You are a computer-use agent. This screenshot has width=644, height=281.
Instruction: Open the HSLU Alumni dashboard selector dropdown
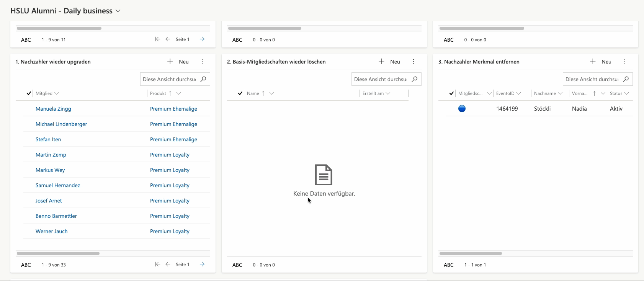118,11
